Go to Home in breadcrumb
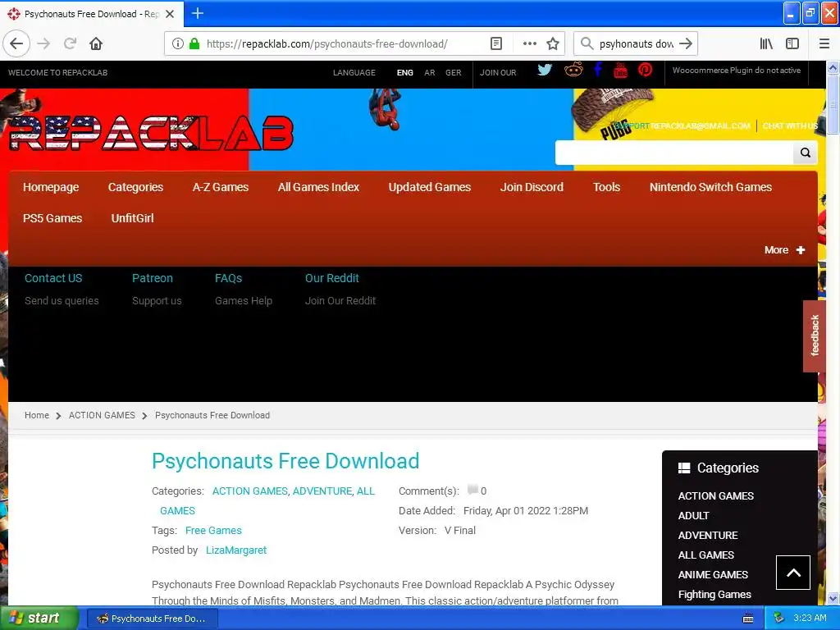This screenshot has height=630, width=840. tap(37, 415)
